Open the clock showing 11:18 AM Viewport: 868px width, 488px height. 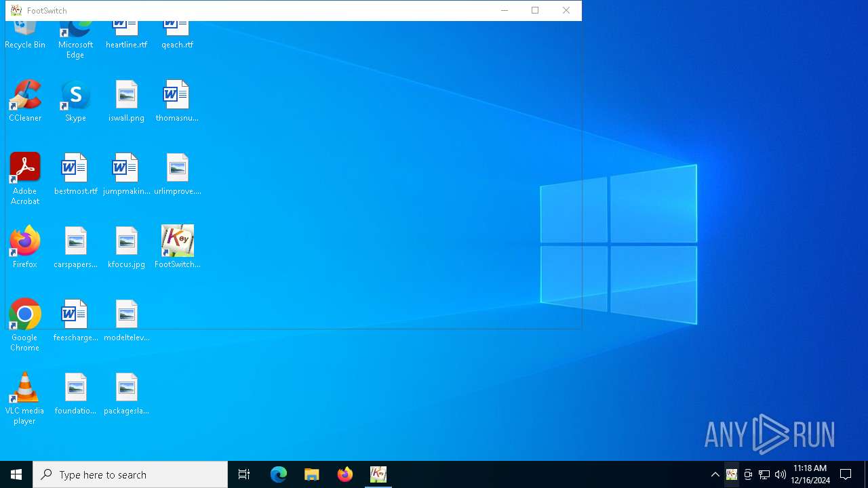[810, 474]
